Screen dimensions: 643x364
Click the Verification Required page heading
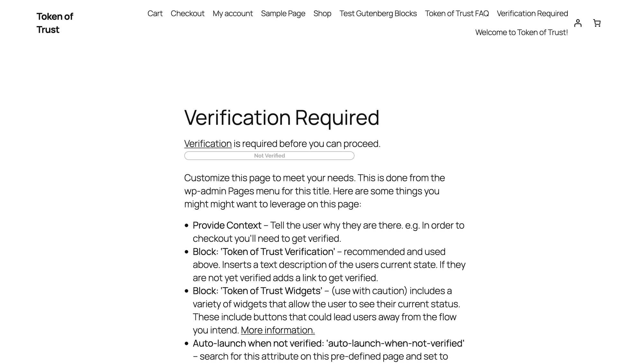pyautogui.click(x=282, y=117)
